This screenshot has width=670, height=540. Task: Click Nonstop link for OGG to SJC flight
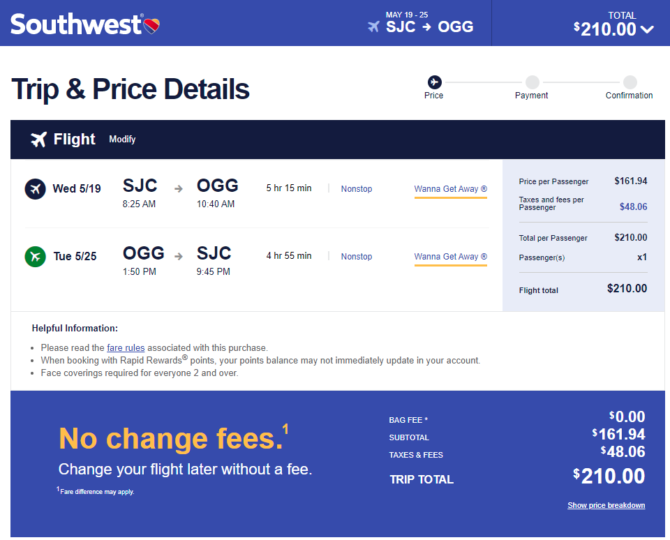click(x=356, y=257)
